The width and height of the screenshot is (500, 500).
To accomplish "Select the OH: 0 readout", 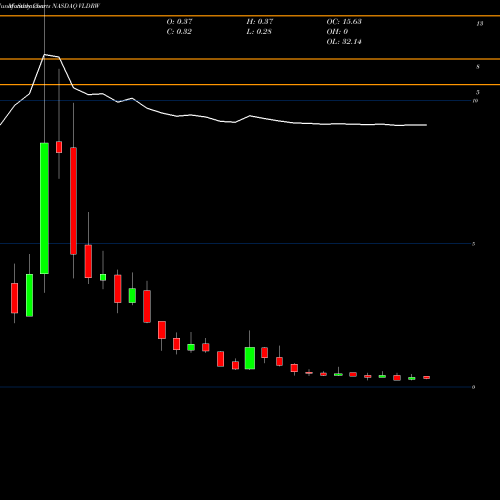I will click(337, 32).
